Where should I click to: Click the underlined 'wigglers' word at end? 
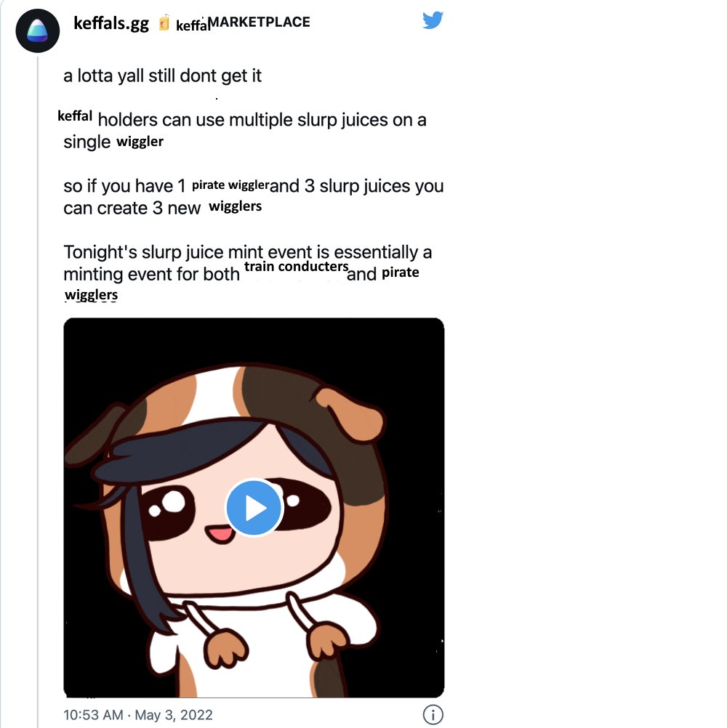coord(91,294)
